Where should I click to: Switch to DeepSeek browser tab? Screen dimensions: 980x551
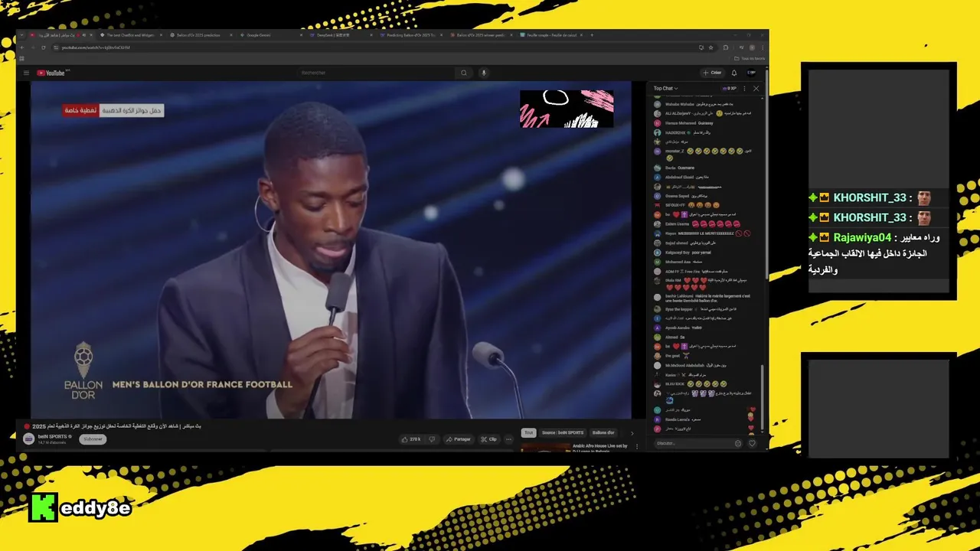[342, 34]
